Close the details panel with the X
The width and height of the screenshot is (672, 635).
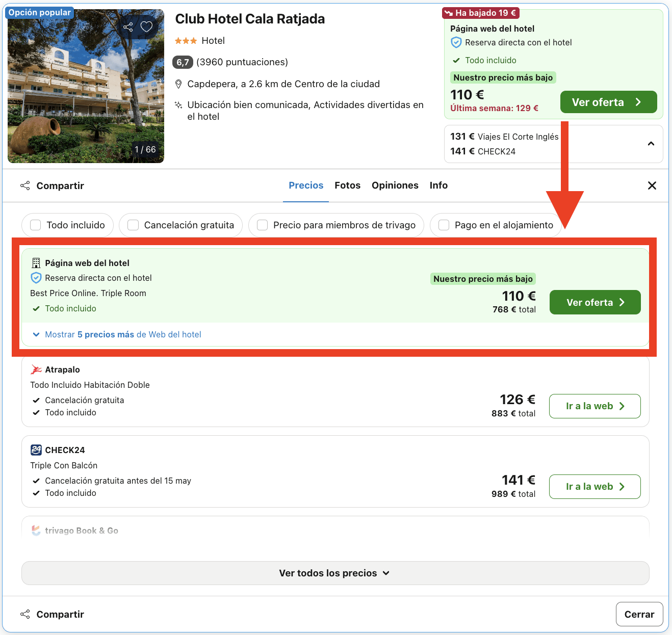point(652,186)
